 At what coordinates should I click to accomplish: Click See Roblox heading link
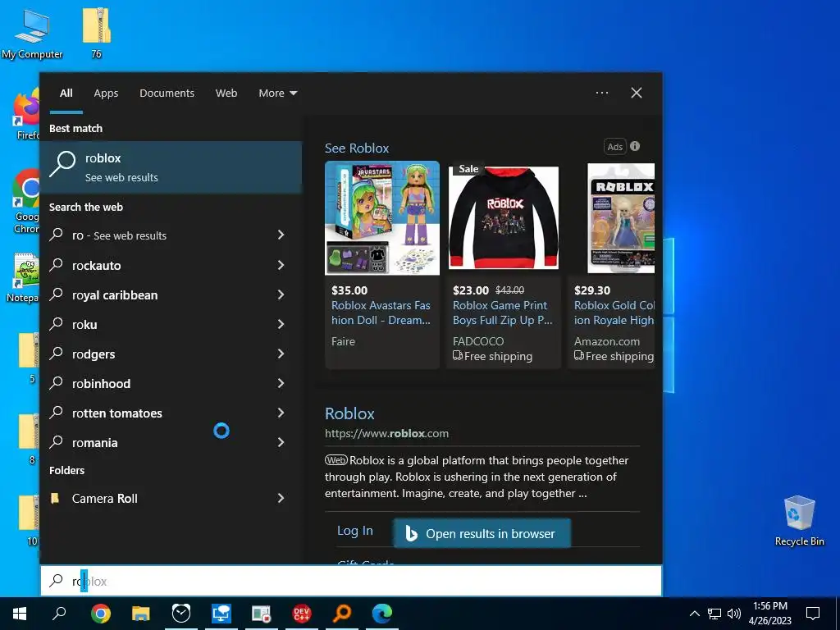(357, 148)
